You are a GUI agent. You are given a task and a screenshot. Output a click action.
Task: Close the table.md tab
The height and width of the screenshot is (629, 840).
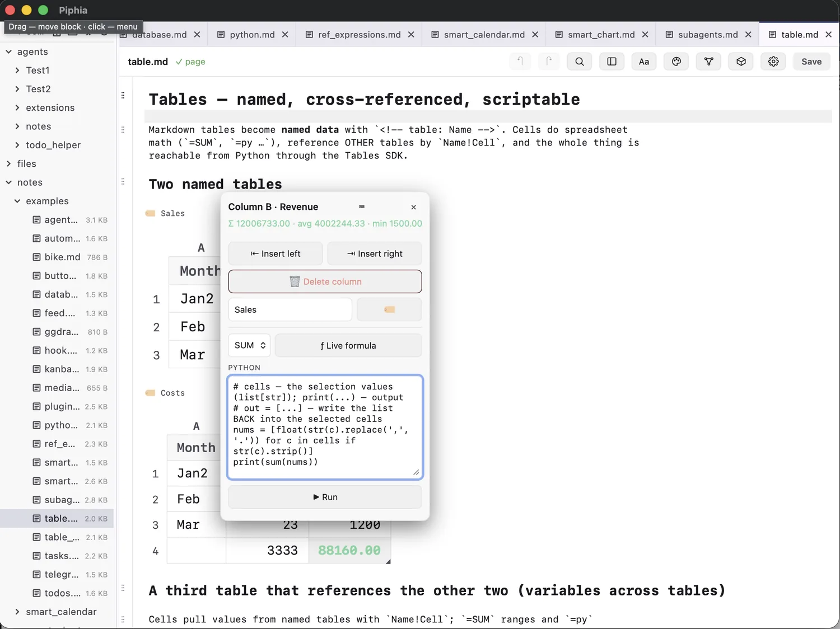click(x=829, y=35)
